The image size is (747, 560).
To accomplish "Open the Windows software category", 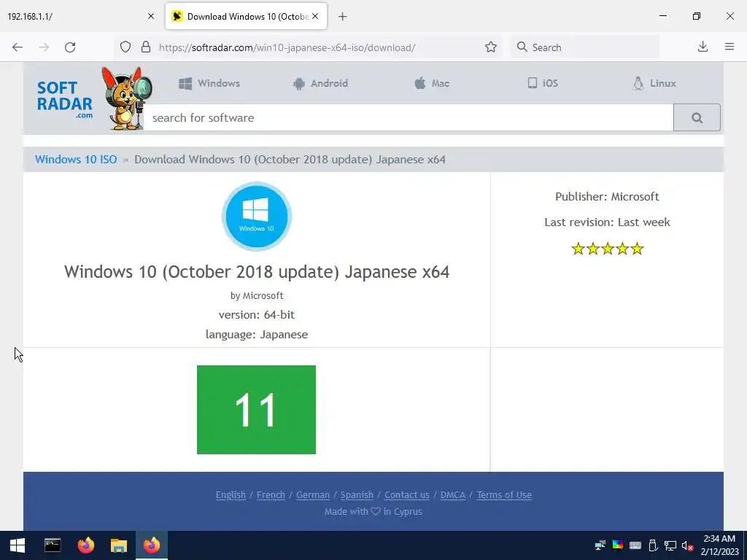I will pos(209,83).
